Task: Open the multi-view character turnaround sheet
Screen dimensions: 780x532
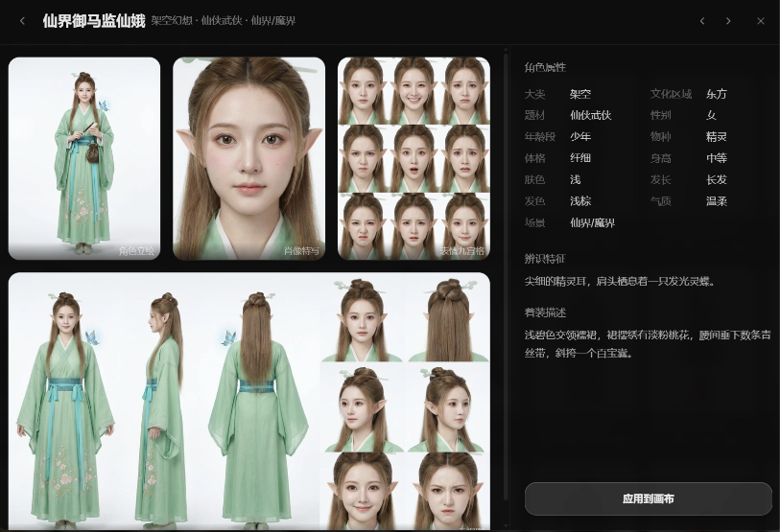Action: tap(248, 401)
